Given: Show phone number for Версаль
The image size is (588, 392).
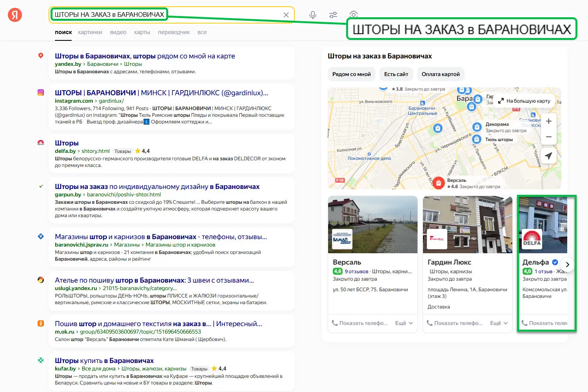Looking at the screenshot, I should tap(360, 323).
